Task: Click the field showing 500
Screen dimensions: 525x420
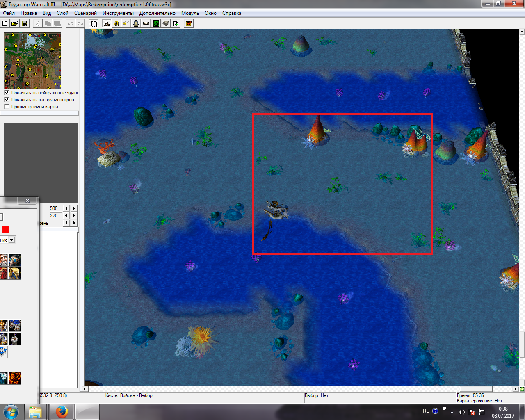Action: pyautogui.click(x=55, y=208)
